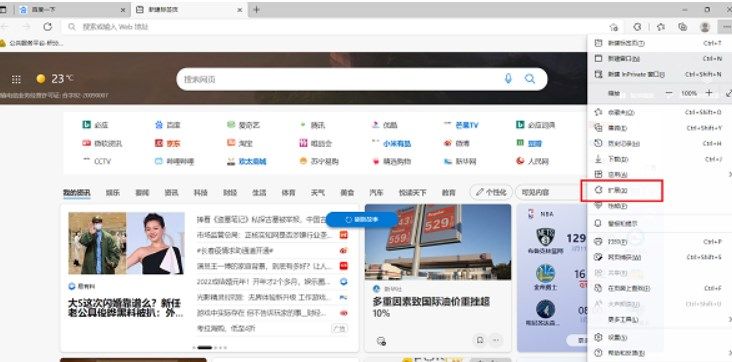Open the apps grid icon beside weather
This screenshot has width=732, height=362.
click(16, 79)
